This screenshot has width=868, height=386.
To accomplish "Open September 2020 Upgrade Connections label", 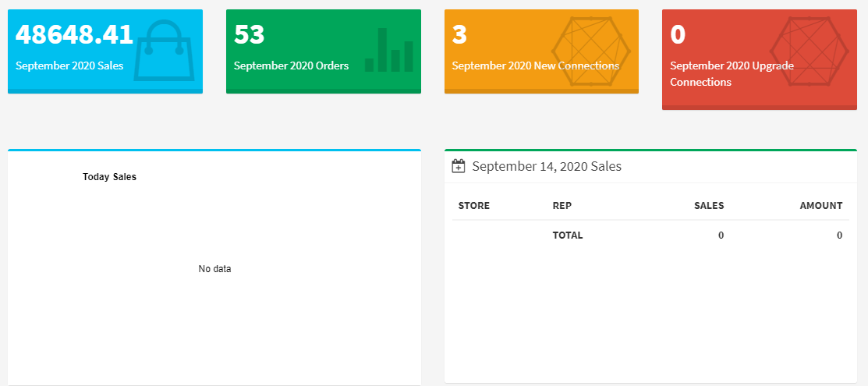I will (732, 73).
